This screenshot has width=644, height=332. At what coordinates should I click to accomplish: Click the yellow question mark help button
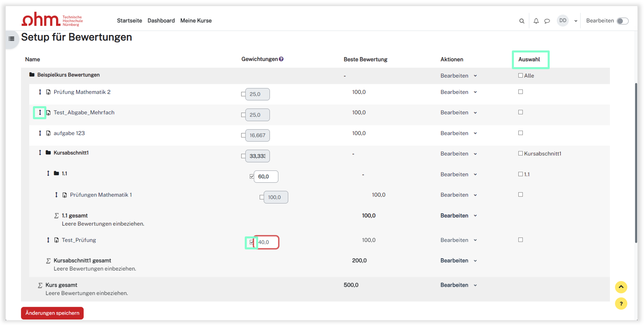(x=621, y=304)
